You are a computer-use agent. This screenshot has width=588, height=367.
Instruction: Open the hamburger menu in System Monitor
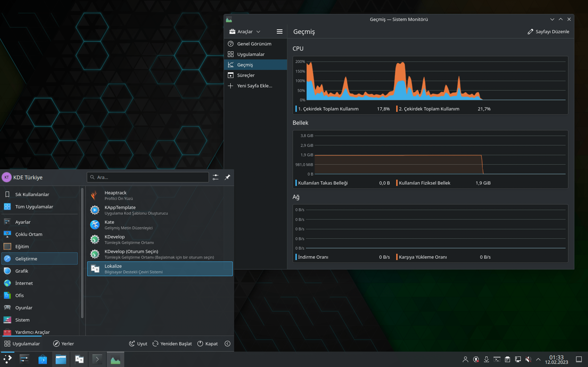279,32
